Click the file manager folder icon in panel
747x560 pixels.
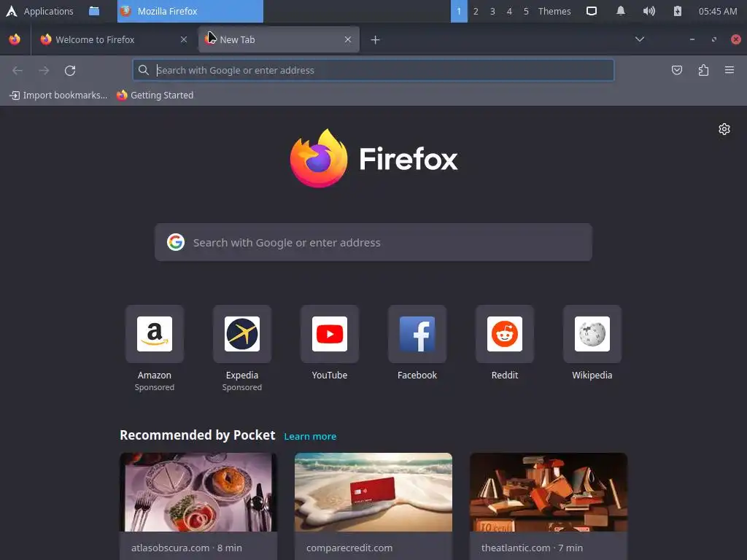click(94, 11)
